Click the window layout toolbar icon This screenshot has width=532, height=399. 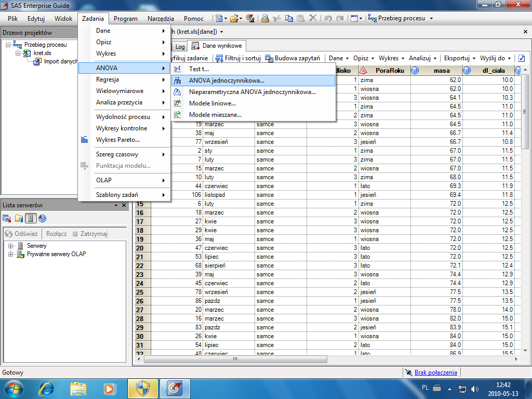pos(354,18)
